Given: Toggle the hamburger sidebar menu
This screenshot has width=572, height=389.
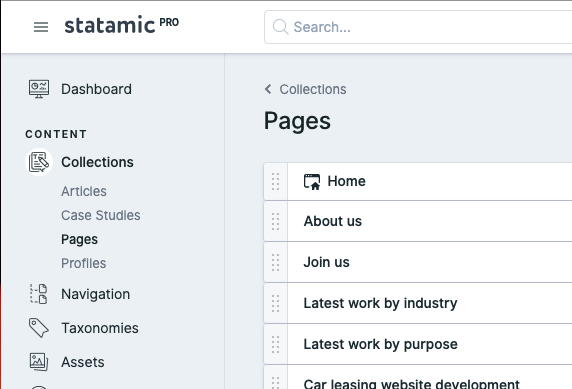Looking at the screenshot, I should 41,27.
